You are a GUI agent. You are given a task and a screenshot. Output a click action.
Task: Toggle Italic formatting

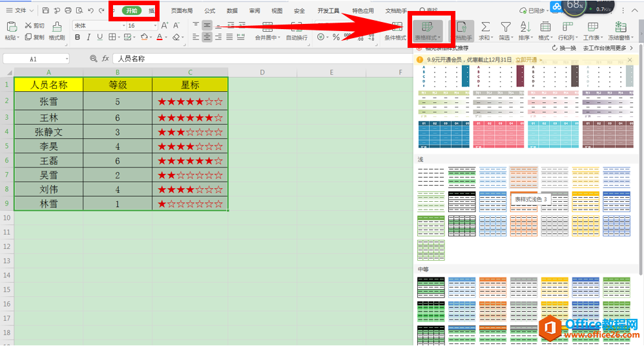pos(88,37)
